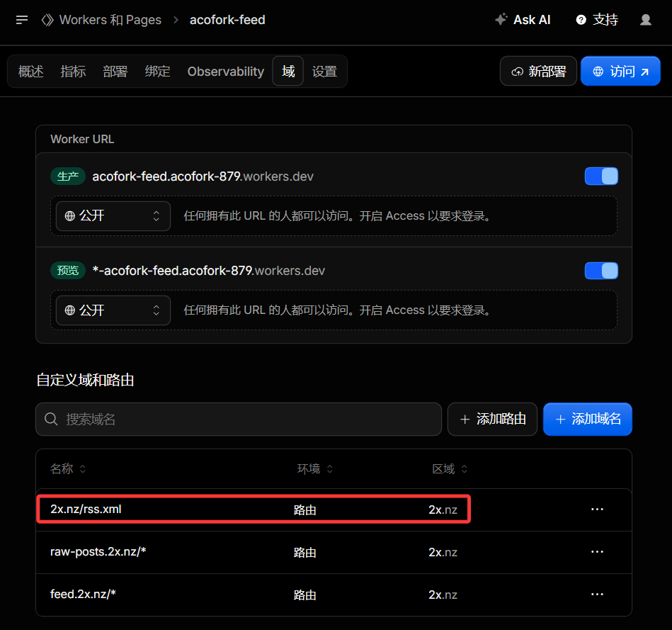
Task: Switch to the 指标 tab
Action: pos(73,71)
